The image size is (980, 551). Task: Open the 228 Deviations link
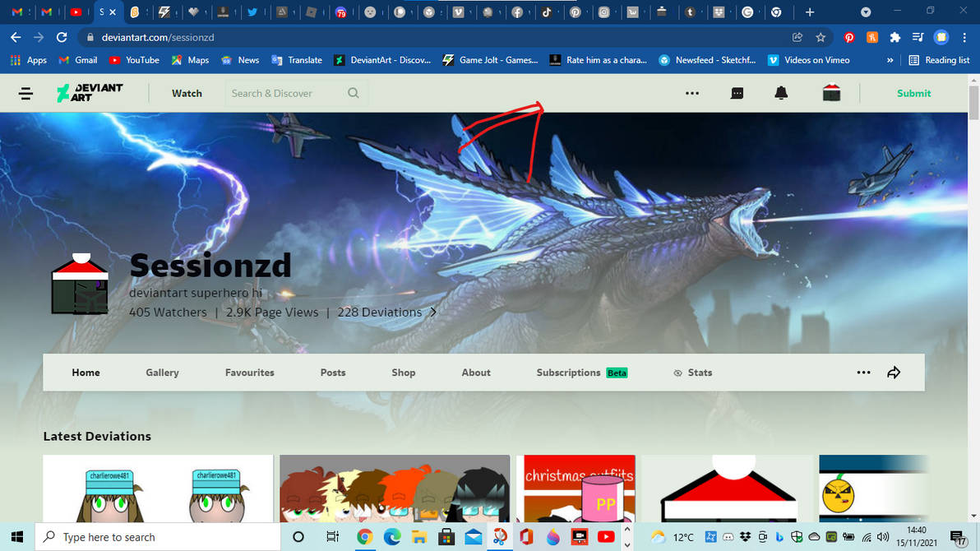coord(387,312)
